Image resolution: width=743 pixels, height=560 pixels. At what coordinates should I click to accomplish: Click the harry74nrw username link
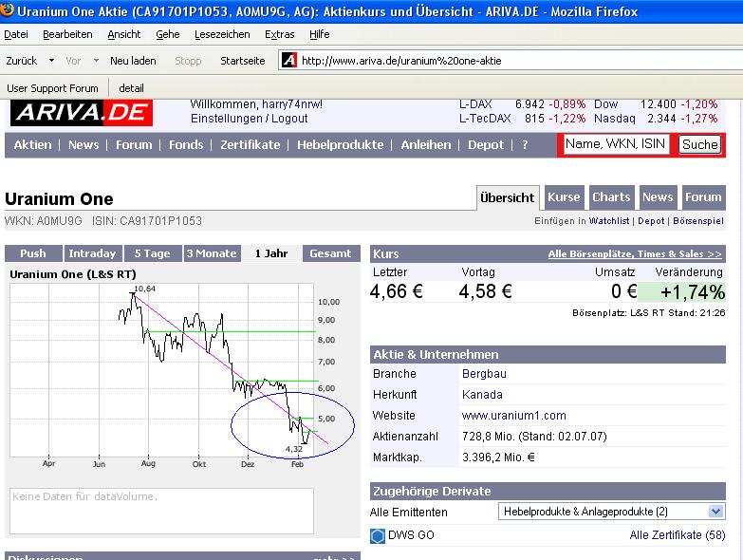coord(292,104)
